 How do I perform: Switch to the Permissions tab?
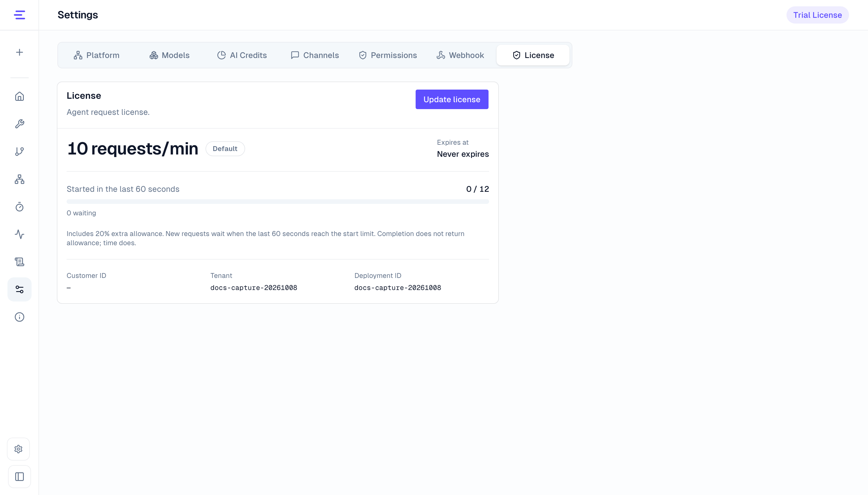click(x=388, y=55)
